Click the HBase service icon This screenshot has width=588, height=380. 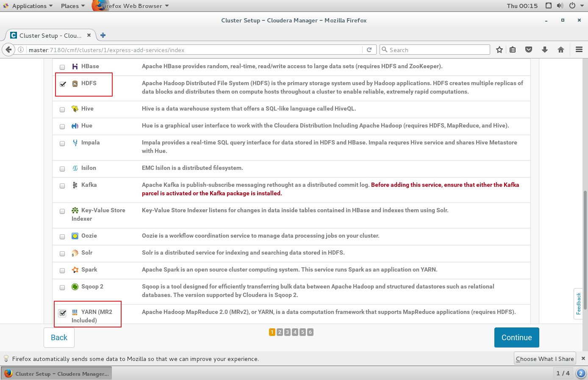75,67
